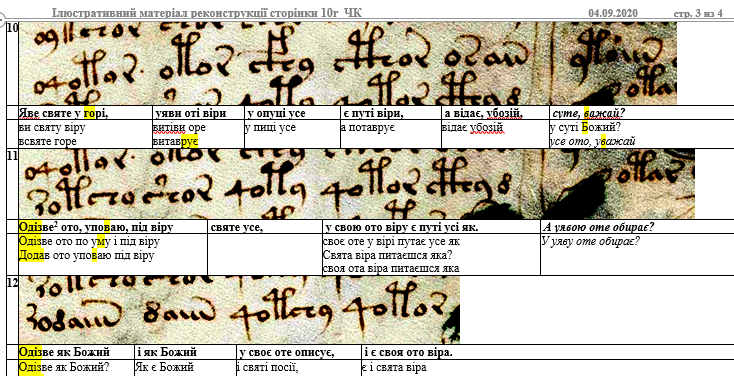Select cell 'і є своя ото віра.'

548,352
